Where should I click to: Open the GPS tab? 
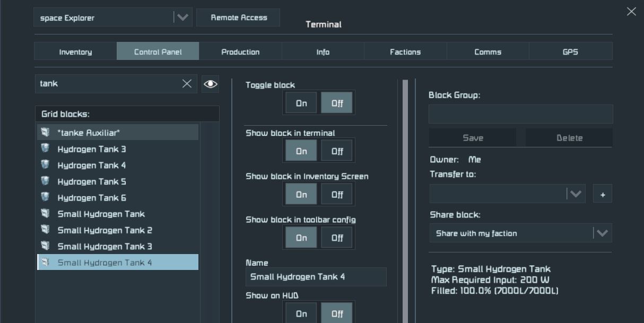(570, 52)
